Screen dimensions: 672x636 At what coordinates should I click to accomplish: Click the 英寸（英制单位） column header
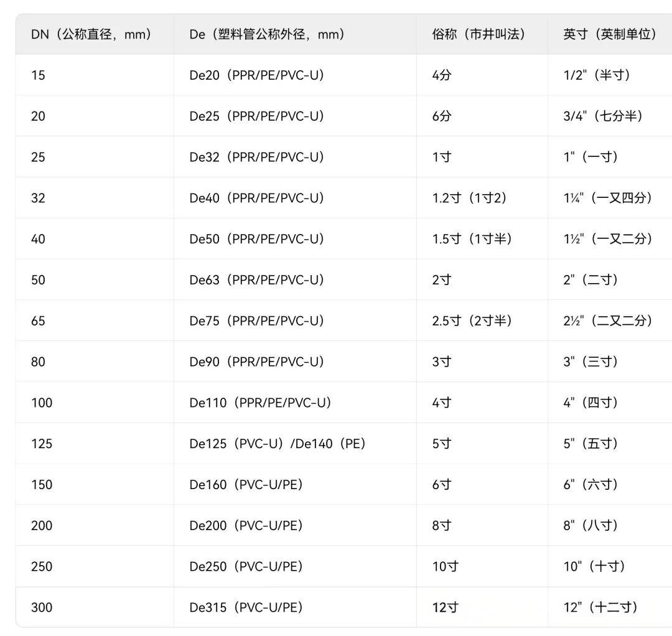(x=610, y=34)
